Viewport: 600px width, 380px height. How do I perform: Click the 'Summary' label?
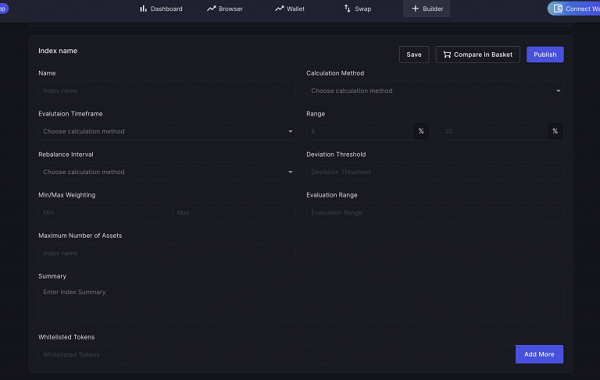[52, 276]
